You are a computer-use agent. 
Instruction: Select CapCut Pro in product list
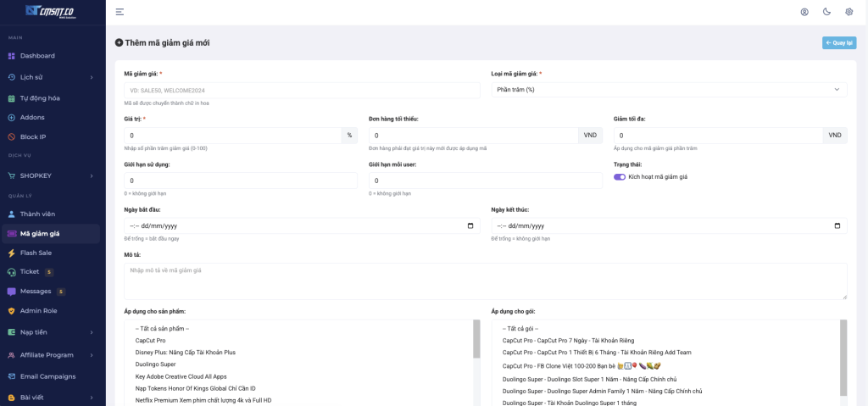point(151,341)
